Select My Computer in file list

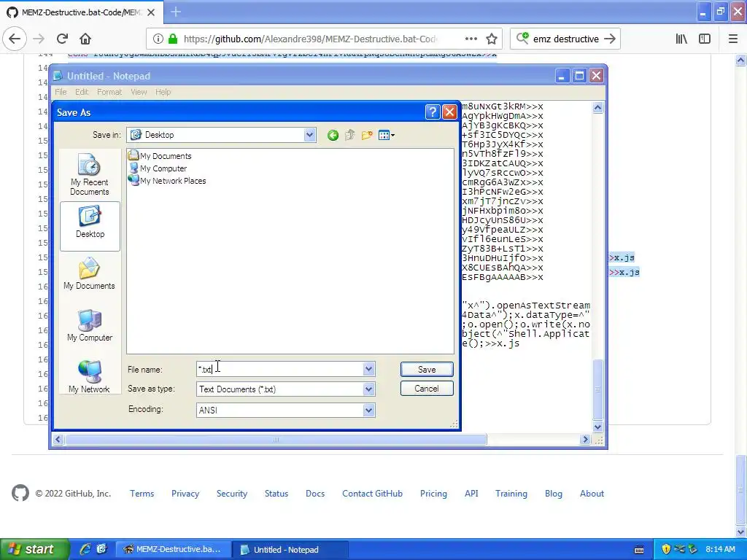158,168
